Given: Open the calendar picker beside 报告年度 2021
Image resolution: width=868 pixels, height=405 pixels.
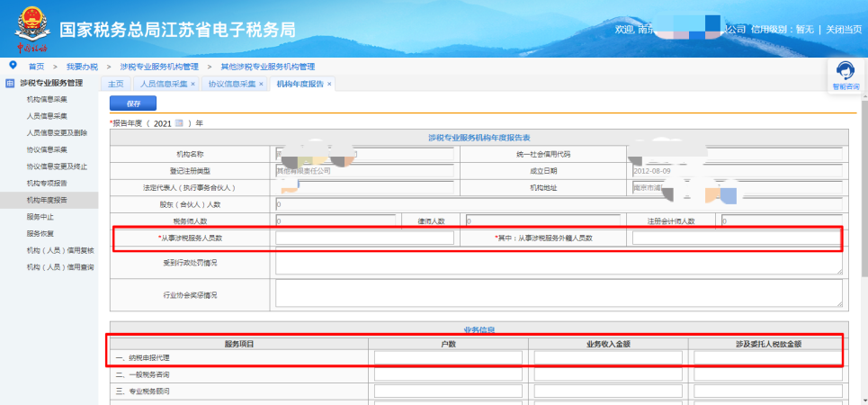Looking at the screenshot, I should [179, 122].
